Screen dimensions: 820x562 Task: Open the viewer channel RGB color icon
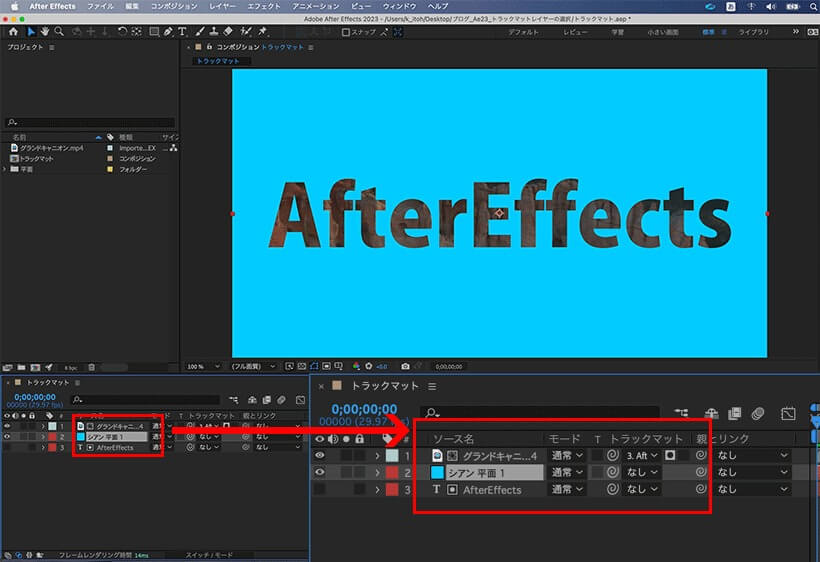tap(356, 366)
